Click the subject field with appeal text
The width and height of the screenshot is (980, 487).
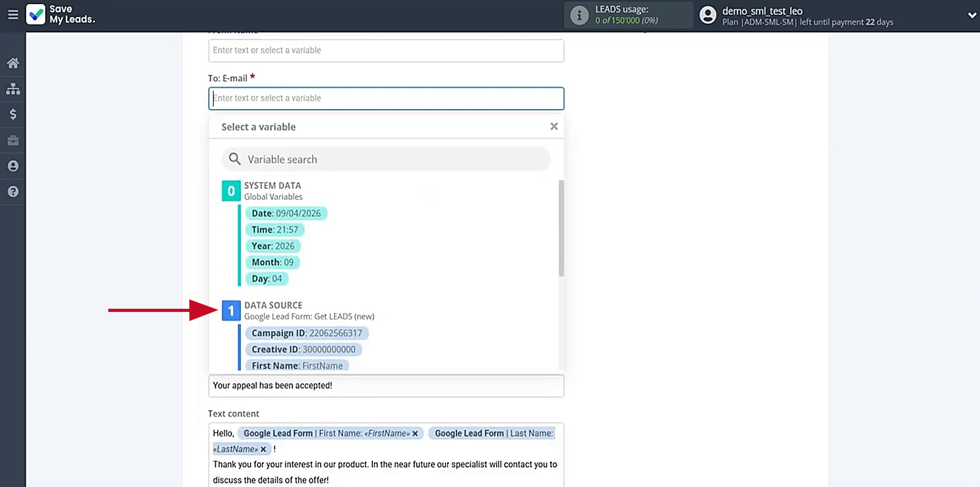(386, 386)
